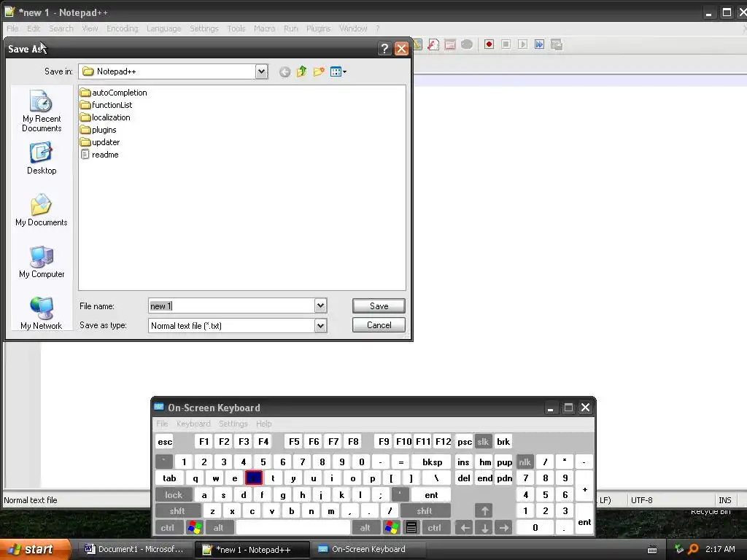Click Run Macro Multiple Times icon in Notepad++

539,44
